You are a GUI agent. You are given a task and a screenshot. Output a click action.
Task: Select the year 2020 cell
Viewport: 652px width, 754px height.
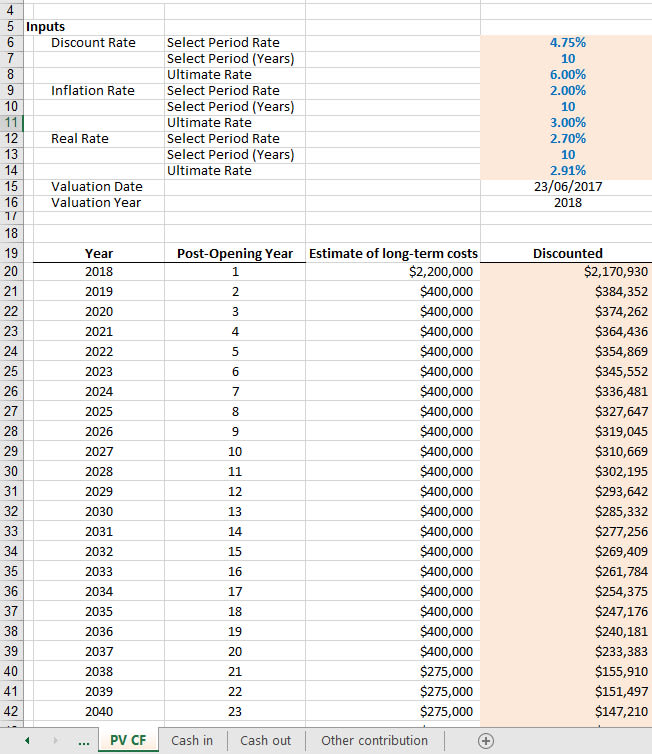(x=99, y=312)
